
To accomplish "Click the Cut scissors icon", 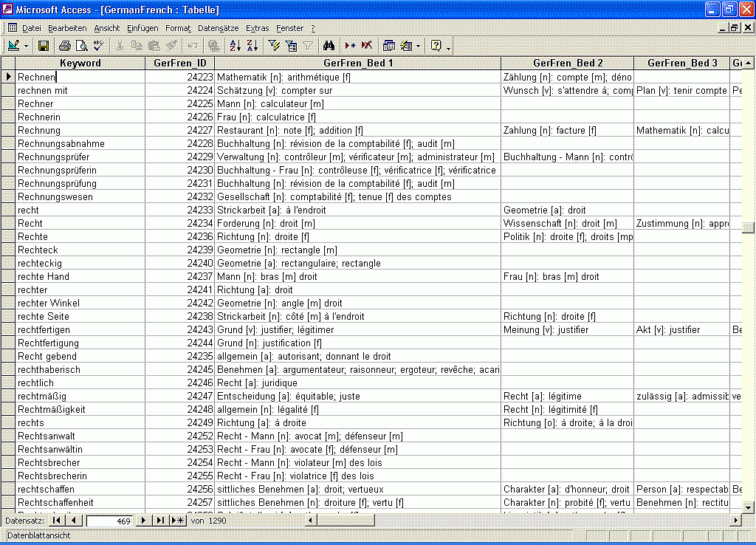I will tap(120, 46).
